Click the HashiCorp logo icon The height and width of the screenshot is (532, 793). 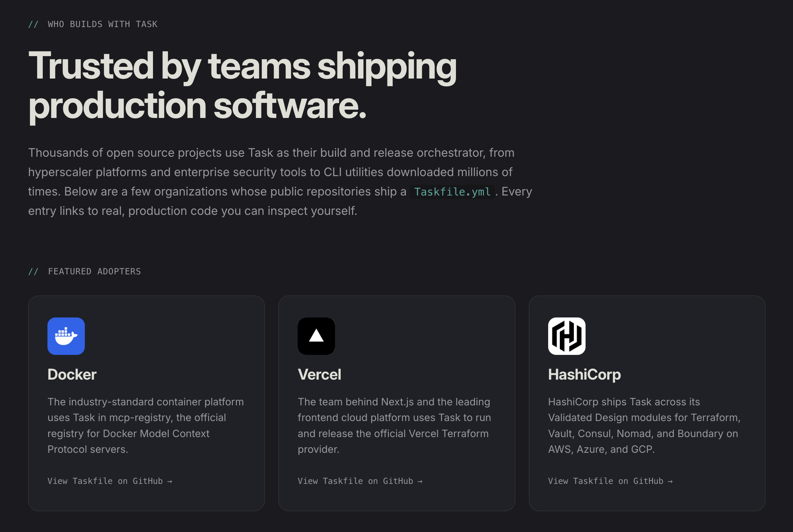[x=567, y=336]
